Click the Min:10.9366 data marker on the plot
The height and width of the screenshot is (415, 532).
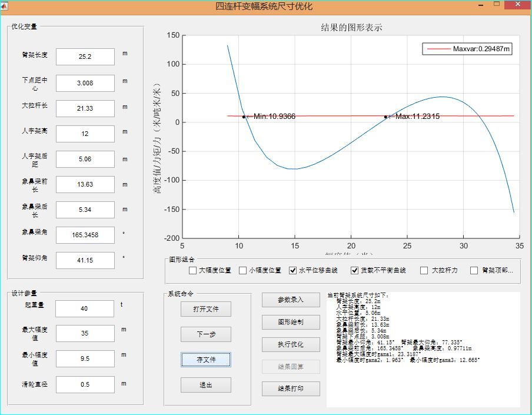[x=244, y=117]
